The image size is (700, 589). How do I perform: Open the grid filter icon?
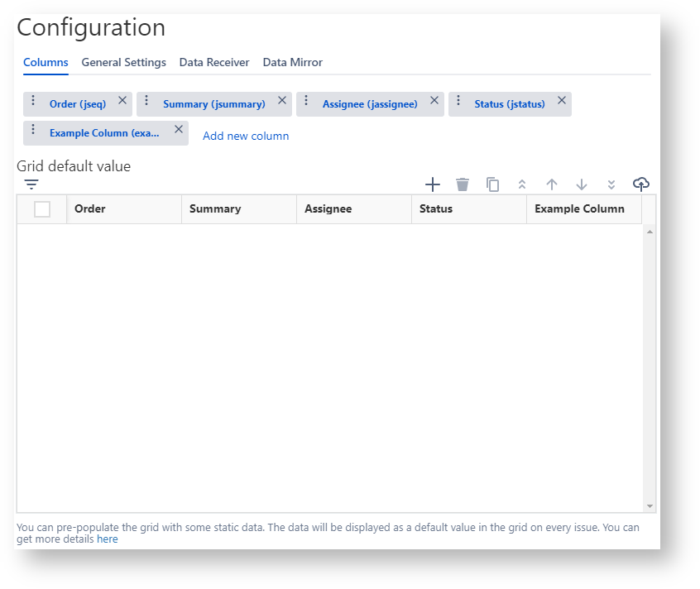tap(31, 184)
